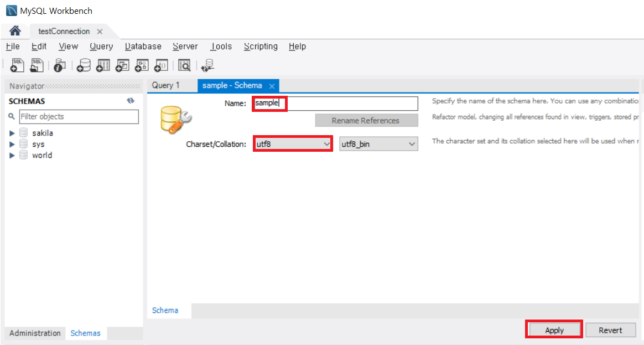Open the Help menu

coord(297,47)
